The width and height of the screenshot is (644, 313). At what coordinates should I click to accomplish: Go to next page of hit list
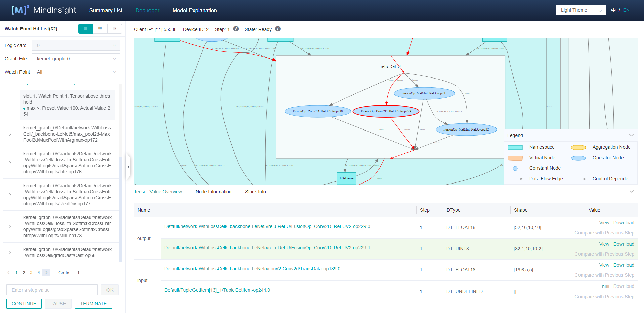click(46, 273)
